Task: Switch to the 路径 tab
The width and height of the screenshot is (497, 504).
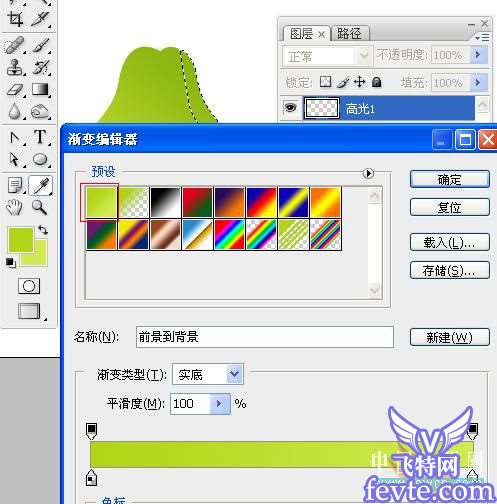Action: (349, 33)
